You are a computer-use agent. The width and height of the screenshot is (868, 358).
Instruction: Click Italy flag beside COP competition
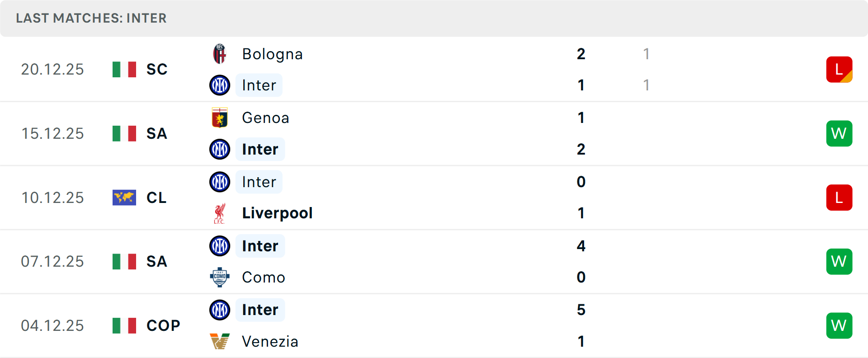pos(124,325)
